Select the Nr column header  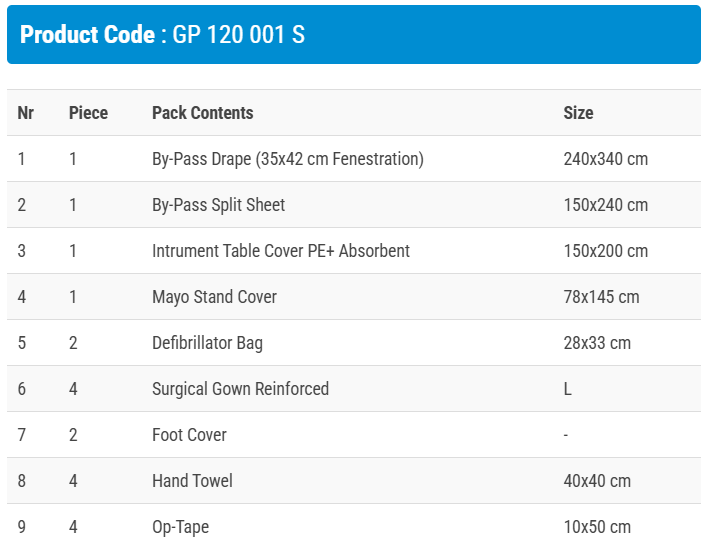pyautogui.click(x=26, y=113)
